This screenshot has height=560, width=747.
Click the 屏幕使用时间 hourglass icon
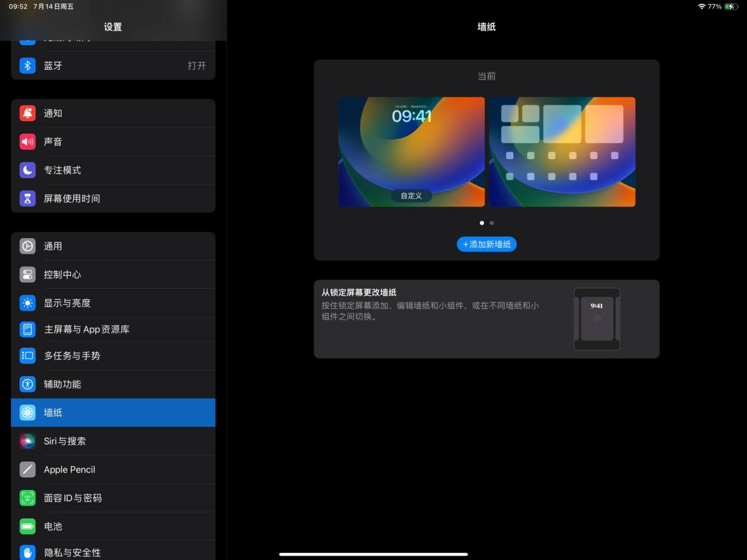[28, 198]
